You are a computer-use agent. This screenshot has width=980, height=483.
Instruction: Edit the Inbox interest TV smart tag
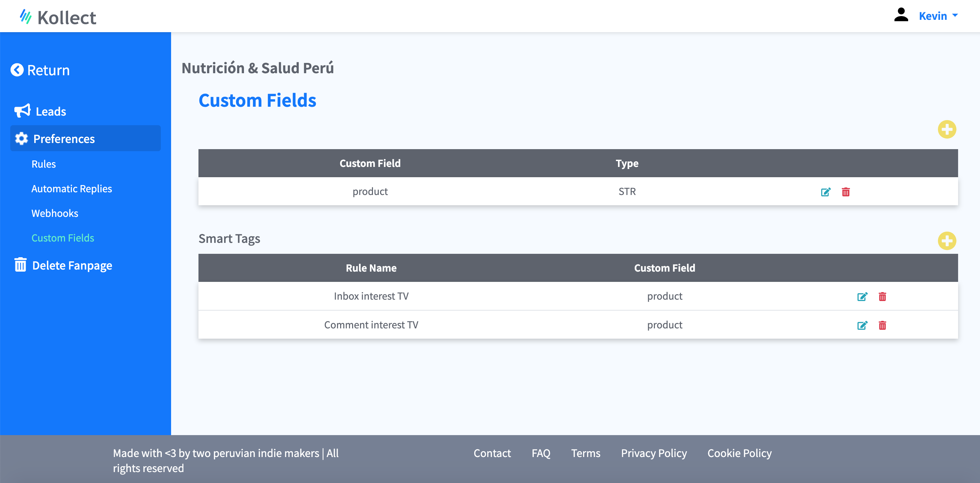862,297
